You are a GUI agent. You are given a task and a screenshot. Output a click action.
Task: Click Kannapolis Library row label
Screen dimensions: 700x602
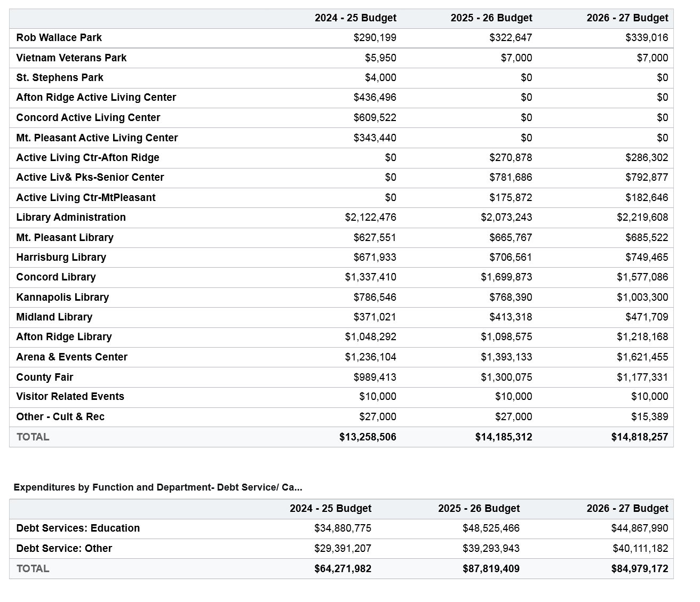coord(62,298)
